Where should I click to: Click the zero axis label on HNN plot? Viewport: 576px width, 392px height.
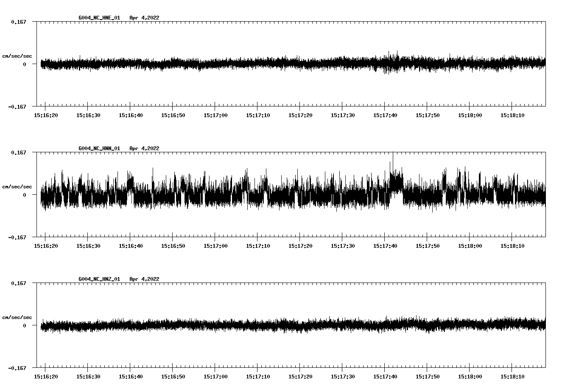click(x=25, y=195)
